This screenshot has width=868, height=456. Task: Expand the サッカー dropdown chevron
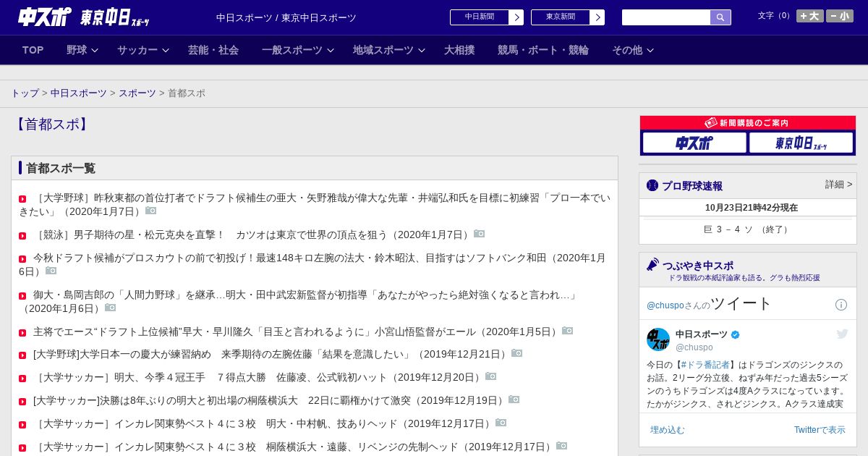pyautogui.click(x=166, y=51)
